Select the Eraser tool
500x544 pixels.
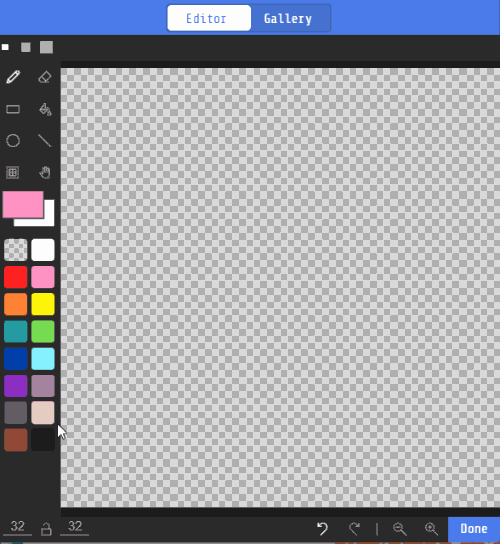(45, 77)
